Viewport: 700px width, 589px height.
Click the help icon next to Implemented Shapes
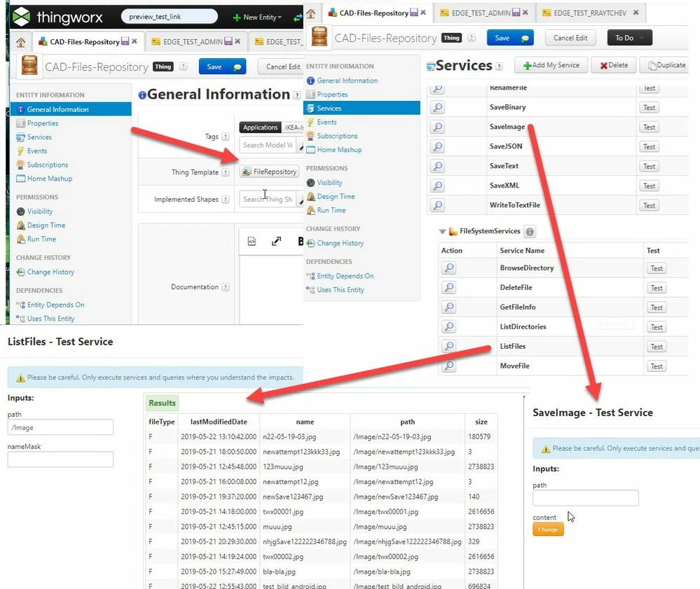coord(226,200)
